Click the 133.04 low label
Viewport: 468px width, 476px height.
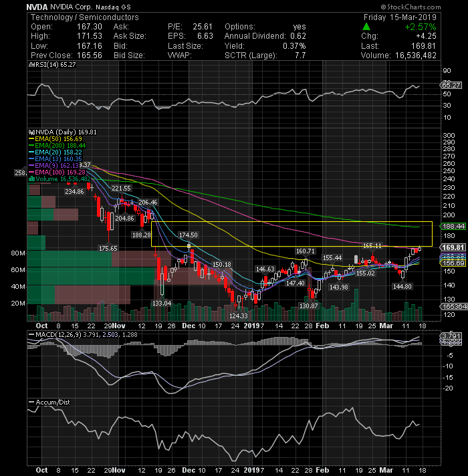[x=162, y=304]
